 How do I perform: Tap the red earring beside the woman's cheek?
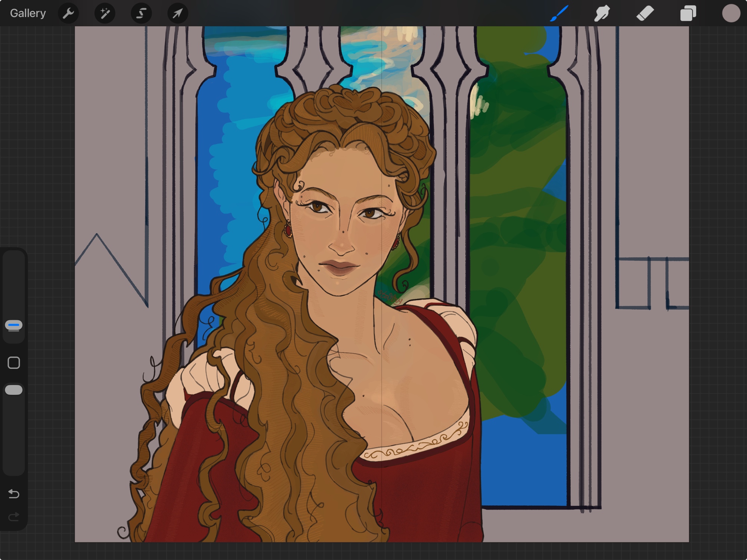click(x=288, y=229)
